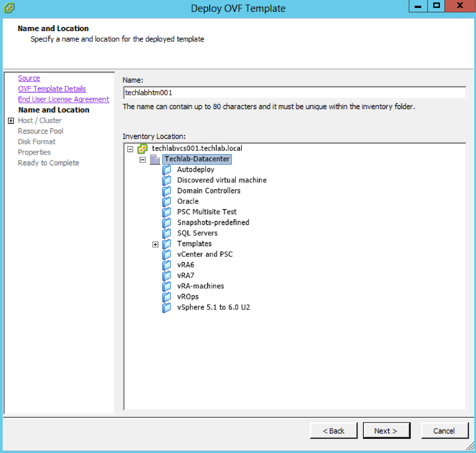The width and height of the screenshot is (476, 453).
Task: Click the window resize grip corner
Action: tap(470, 446)
